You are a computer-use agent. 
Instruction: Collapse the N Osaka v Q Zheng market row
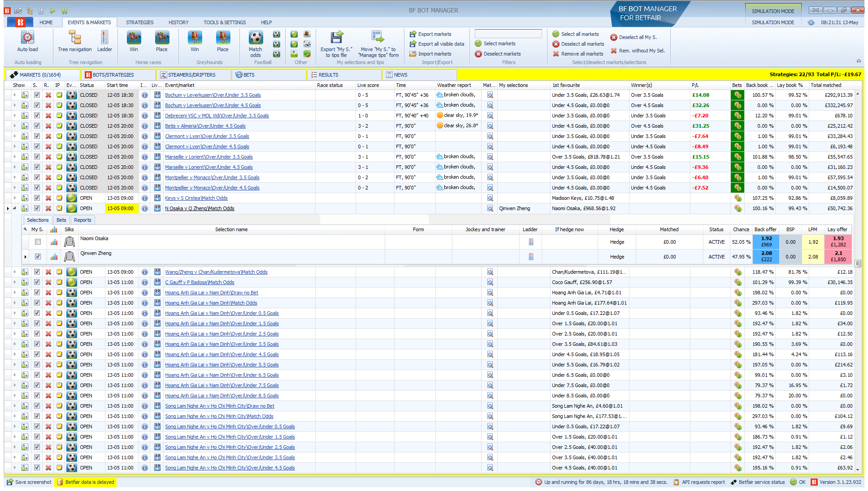pyautogui.click(x=15, y=208)
